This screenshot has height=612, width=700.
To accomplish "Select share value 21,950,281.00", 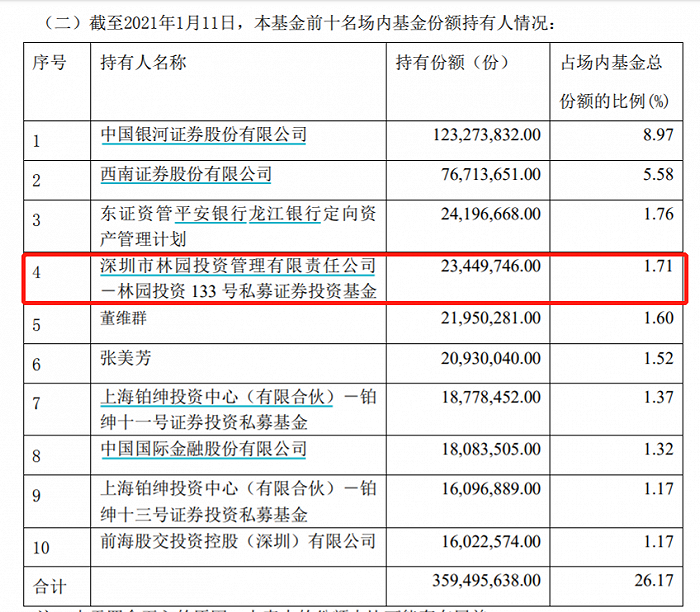I will (491, 318).
